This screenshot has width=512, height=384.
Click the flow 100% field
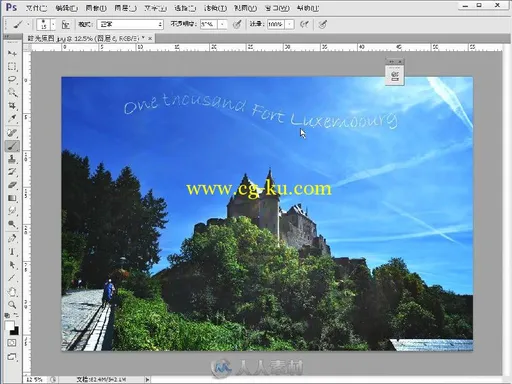(x=276, y=24)
